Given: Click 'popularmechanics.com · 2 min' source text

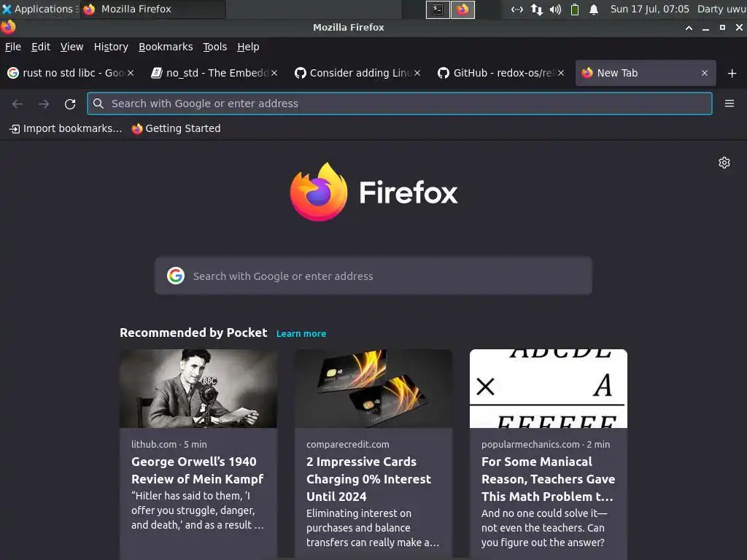Looking at the screenshot, I should pyautogui.click(x=546, y=444).
